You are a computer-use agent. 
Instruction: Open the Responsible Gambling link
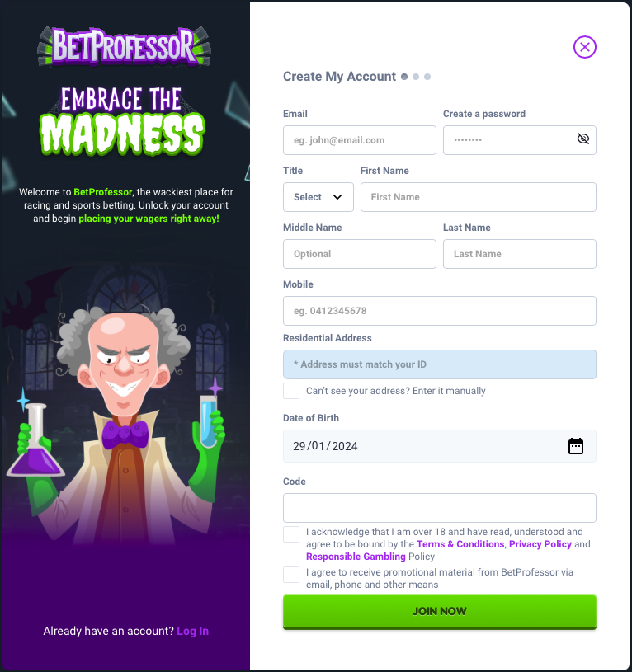pyautogui.click(x=356, y=557)
